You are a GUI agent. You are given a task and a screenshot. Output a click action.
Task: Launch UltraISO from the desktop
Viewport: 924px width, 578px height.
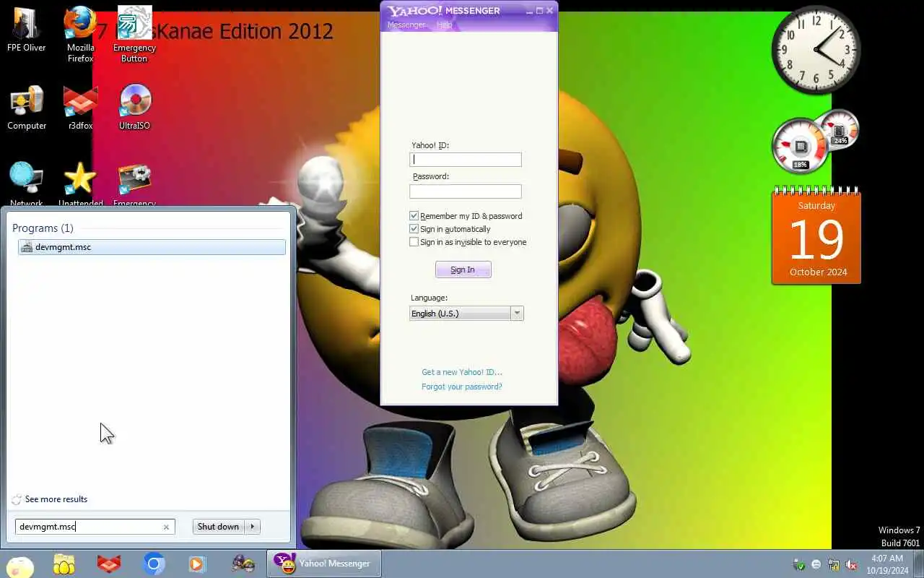pyautogui.click(x=134, y=108)
